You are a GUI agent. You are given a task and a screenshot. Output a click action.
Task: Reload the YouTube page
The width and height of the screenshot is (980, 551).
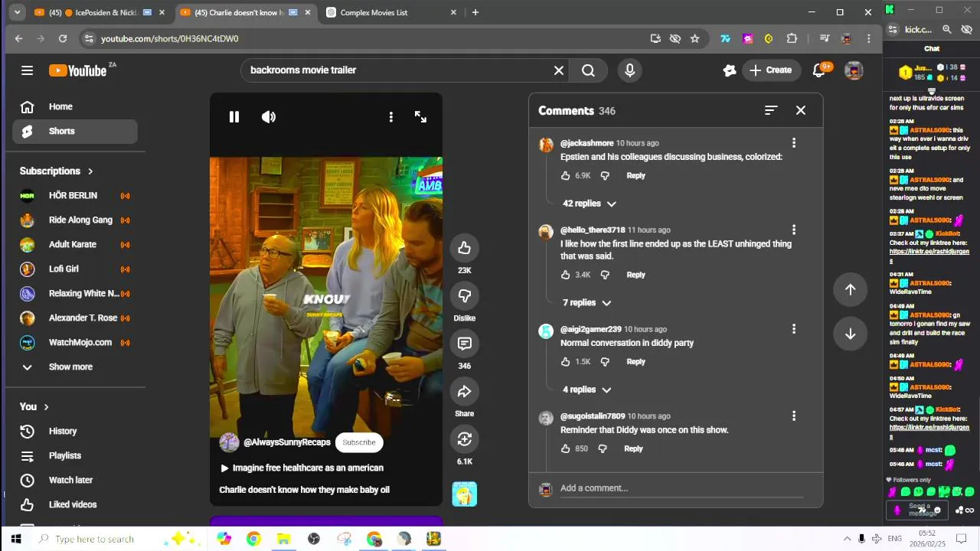(x=63, y=38)
